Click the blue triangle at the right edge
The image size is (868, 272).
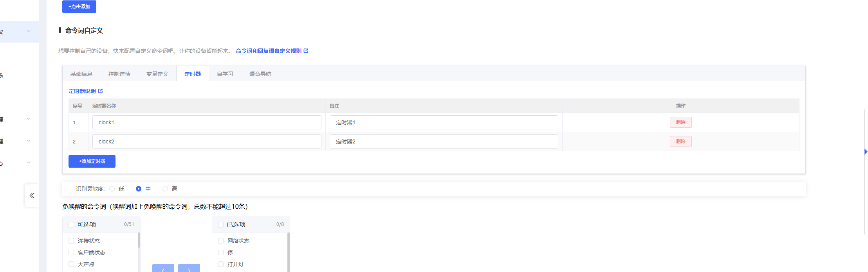[866, 152]
